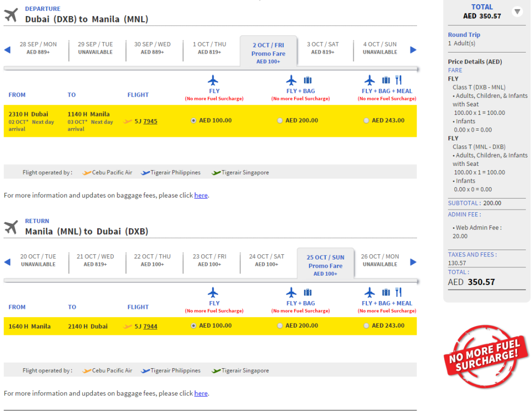The width and height of the screenshot is (532, 415).
Task: Click the departure FLY airplane icon
Action: click(x=213, y=81)
